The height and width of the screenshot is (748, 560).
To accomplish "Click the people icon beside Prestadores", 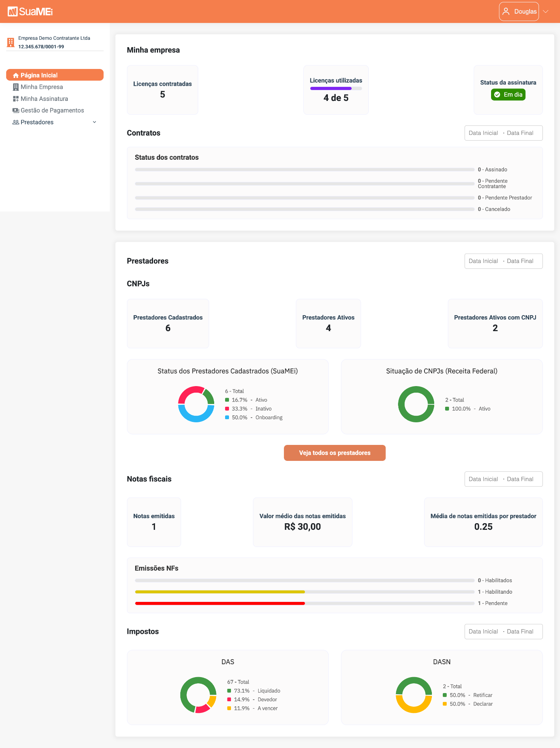I will (16, 122).
